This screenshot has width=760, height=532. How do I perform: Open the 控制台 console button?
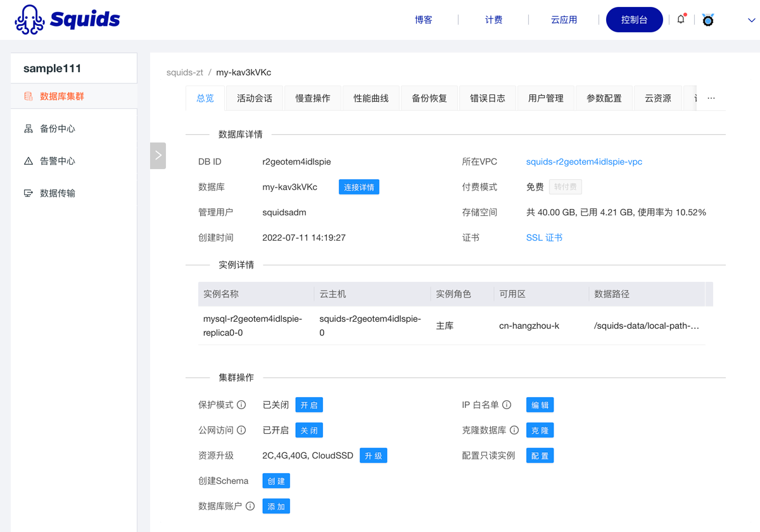point(634,20)
